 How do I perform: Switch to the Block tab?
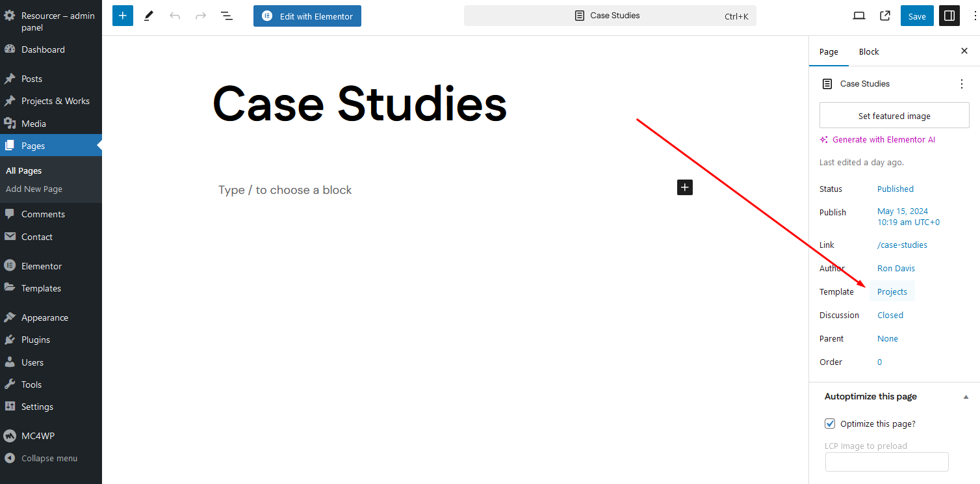(869, 51)
